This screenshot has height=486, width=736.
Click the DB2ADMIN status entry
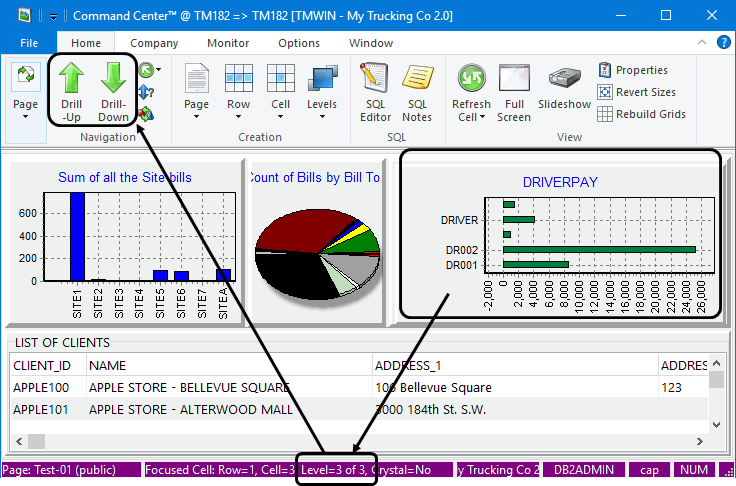(x=583, y=470)
